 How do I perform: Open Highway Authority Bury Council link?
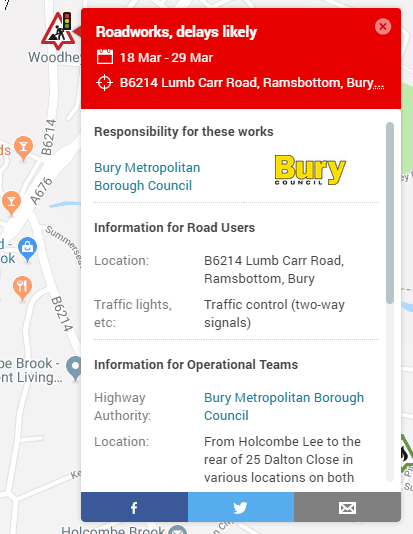click(284, 406)
